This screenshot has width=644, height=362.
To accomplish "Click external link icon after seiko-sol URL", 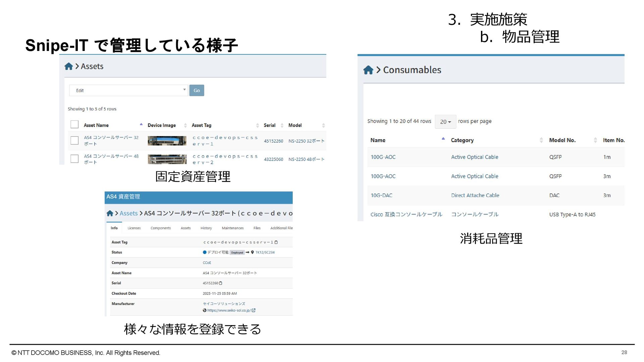I will coord(254,310).
